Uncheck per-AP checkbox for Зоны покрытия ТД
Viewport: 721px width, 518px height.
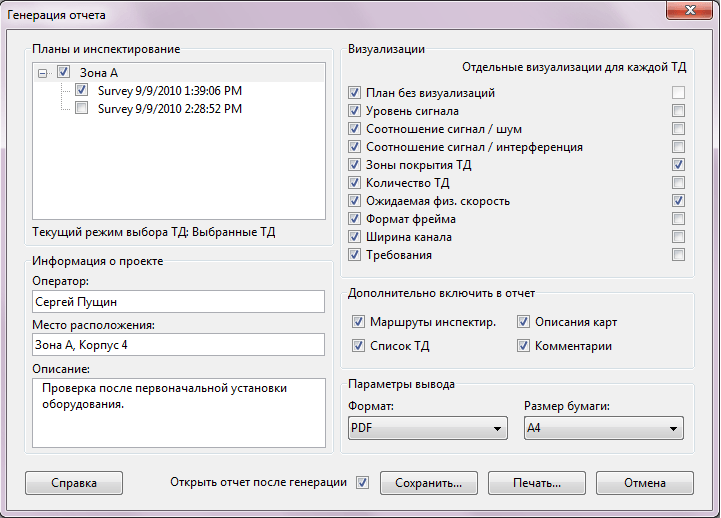pyautogui.click(x=679, y=165)
